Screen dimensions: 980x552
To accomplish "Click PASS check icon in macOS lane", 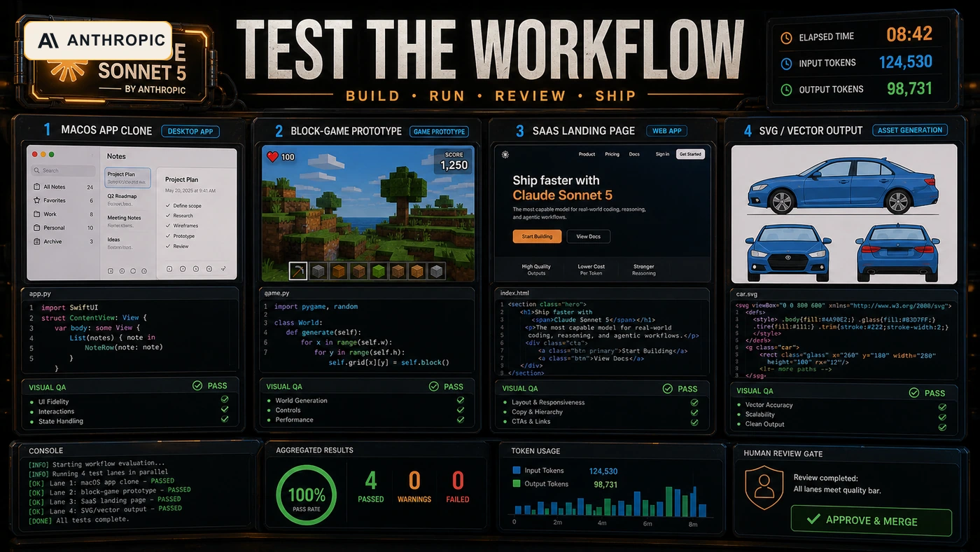I will coord(197,386).
